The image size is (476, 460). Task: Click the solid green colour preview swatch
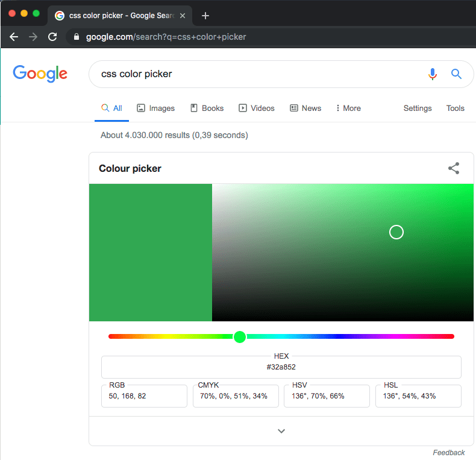coord(151,253)
